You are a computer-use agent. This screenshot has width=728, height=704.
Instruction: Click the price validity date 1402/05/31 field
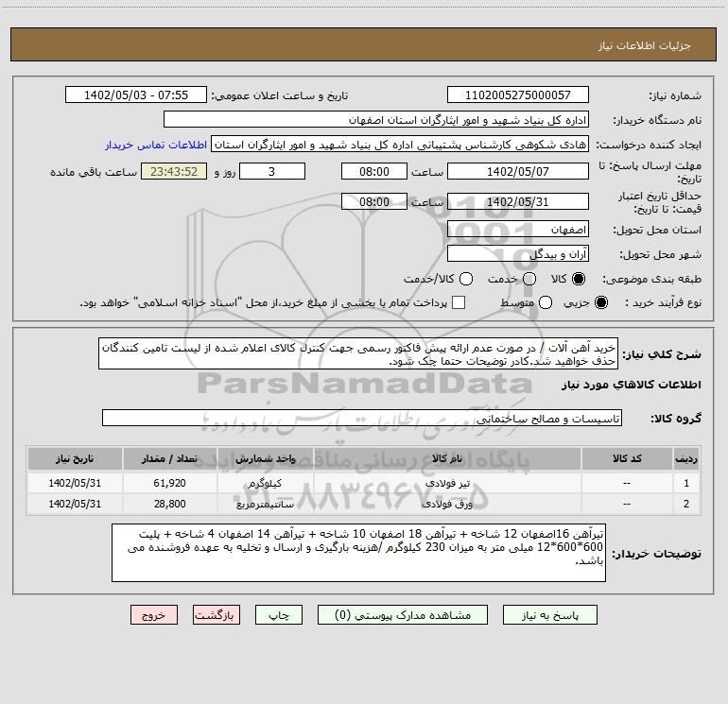(x=518, y=201)
